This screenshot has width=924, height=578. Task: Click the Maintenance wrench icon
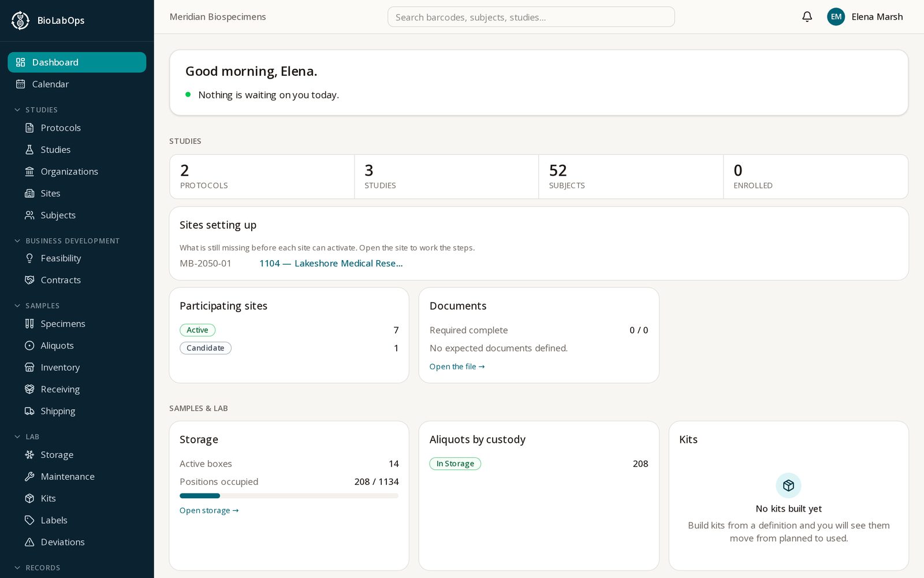pos(29,477)
